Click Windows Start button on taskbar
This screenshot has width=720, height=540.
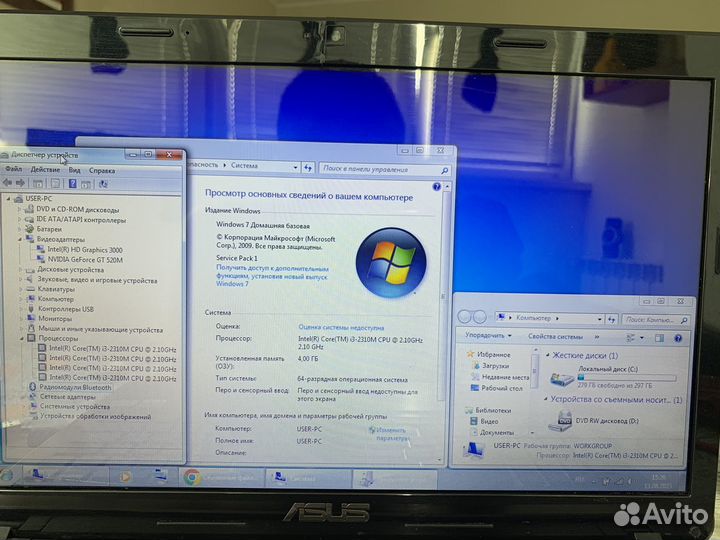(6, 476)
